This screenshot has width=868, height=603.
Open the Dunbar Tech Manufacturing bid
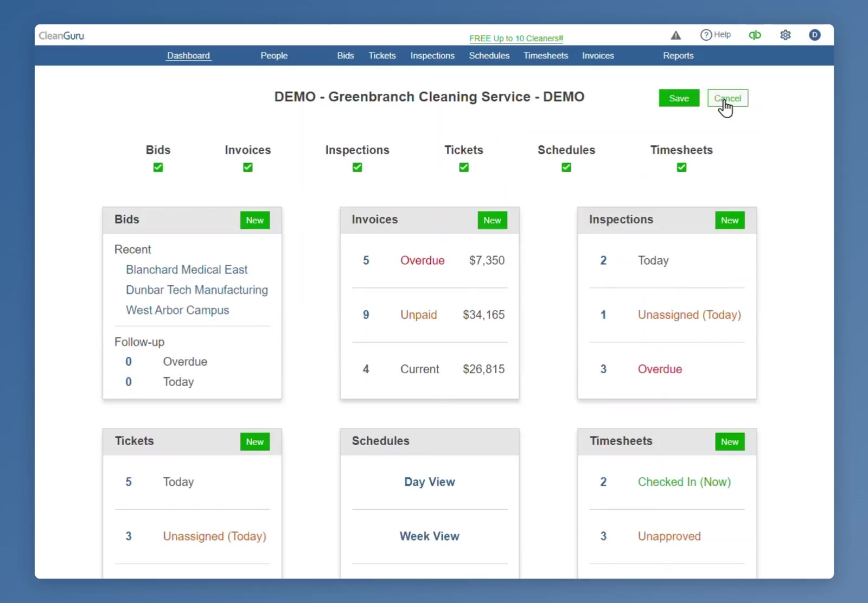click(x=197, y=290)
